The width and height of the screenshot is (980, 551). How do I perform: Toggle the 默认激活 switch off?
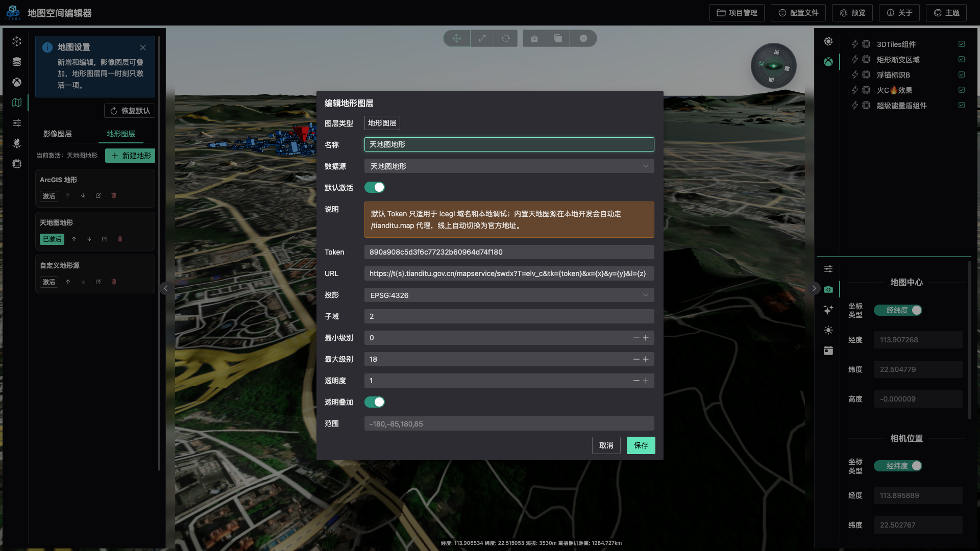[x=375, y=187]
